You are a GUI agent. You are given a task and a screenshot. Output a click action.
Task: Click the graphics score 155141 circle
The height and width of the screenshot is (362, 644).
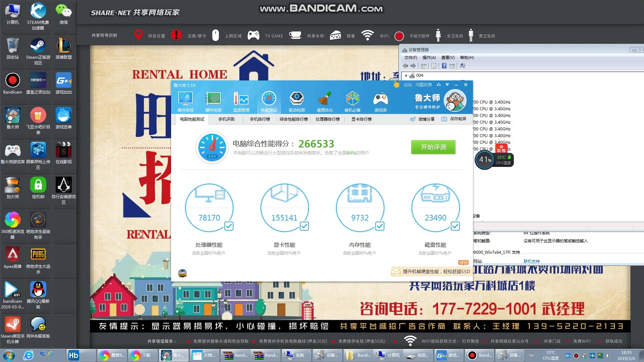(x=284, y=208)
